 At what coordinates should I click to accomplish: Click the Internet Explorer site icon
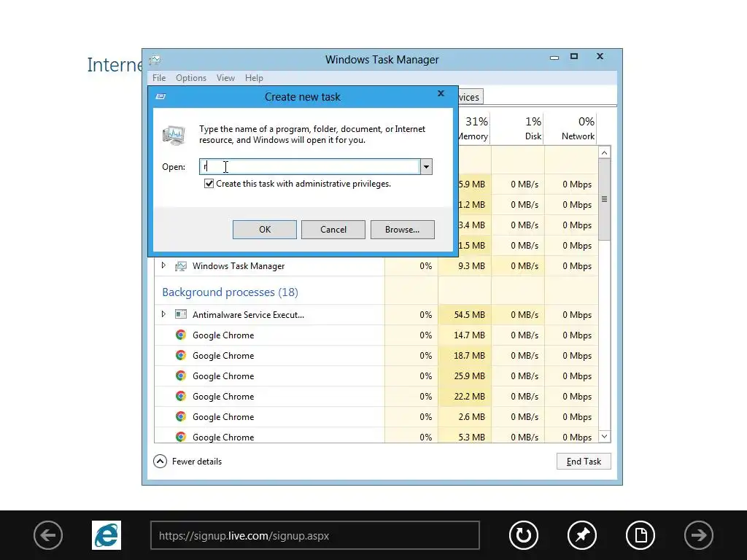click(107, 535)
